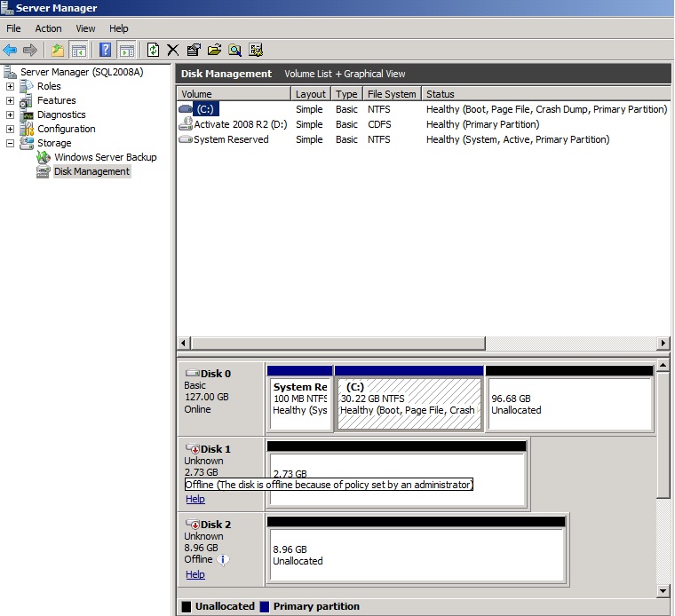Sort by the Volume column header
Image resolution: width=675 pixels, height=616 pixels.
[234, 94]
